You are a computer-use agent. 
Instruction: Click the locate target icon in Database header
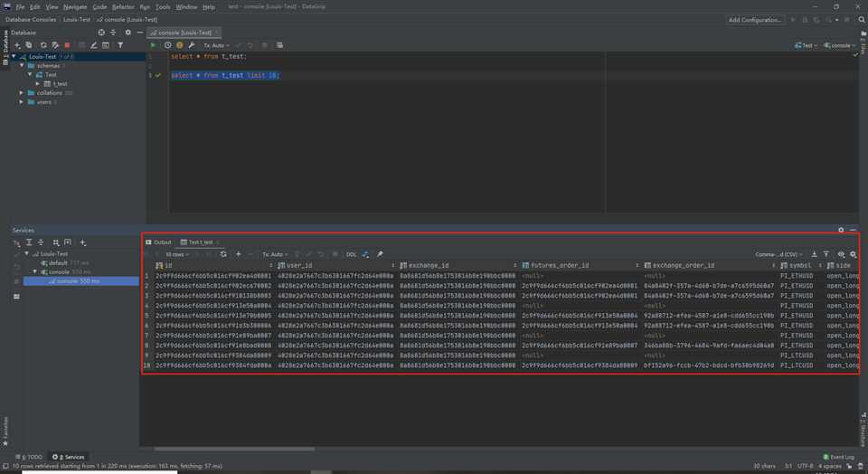101,33
